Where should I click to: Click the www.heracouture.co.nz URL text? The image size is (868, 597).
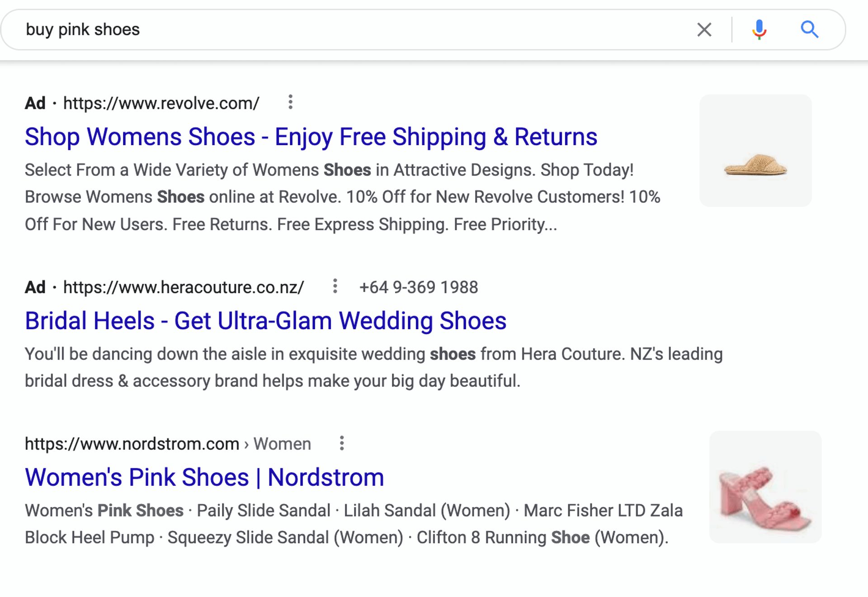[x=183, y=287]
